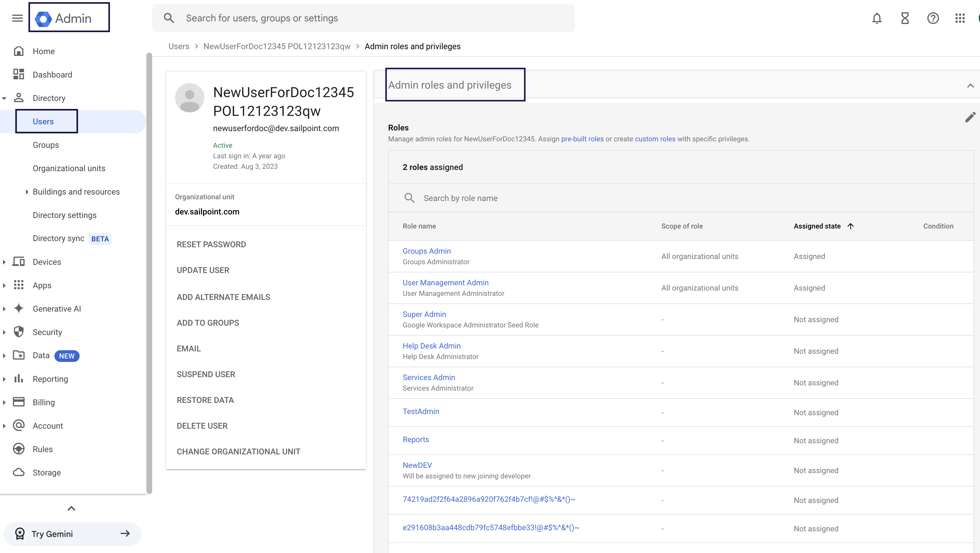This screenshot has width=980, height=553.
Task: Click the search magnifier icon in top bar
Action: click(x=169, y=18)
